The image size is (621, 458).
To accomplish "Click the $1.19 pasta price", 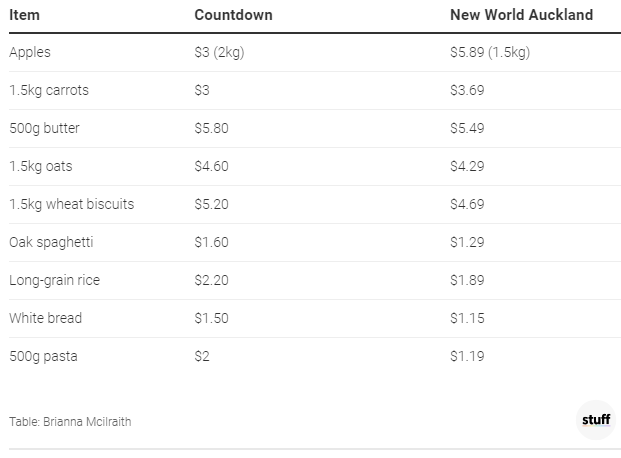I will pyautogui.click(x=467, y=356).
